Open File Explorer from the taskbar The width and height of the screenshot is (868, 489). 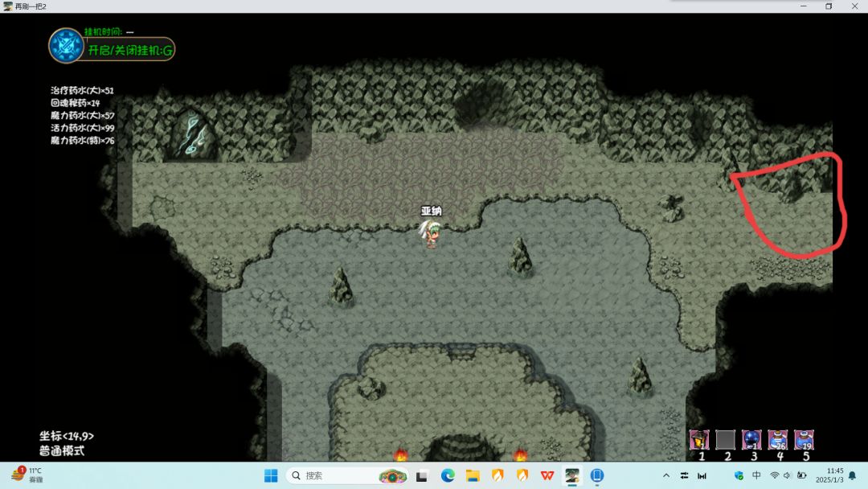coord(473,475)
